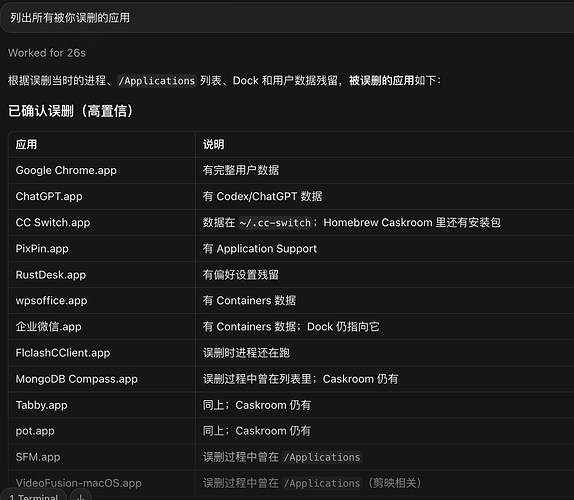
Task: Click '有 Containers 数据' in the wpsoffice row
Action: tap(249, 301)
